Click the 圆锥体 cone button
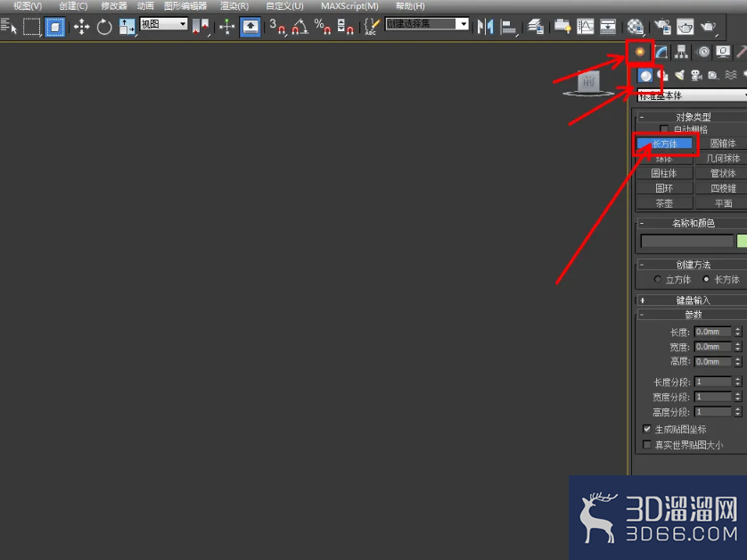The image size is (747, 560). [721, 144]
